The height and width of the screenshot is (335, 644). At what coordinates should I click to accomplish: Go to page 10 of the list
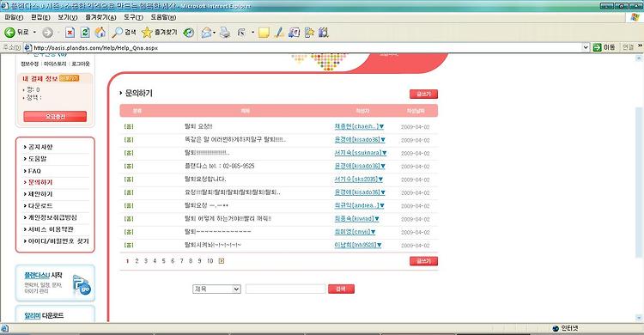[210, 260]
